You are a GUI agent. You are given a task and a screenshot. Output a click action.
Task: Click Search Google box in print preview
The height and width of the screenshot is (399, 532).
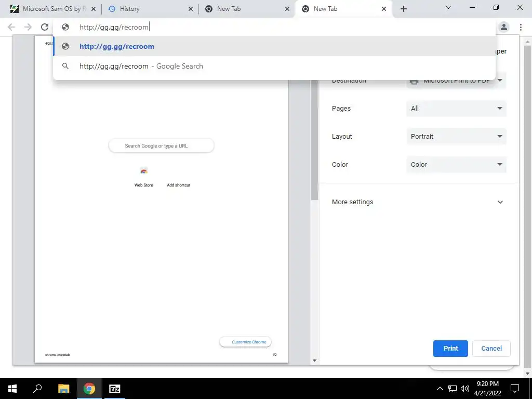click(x=161, y=146)
